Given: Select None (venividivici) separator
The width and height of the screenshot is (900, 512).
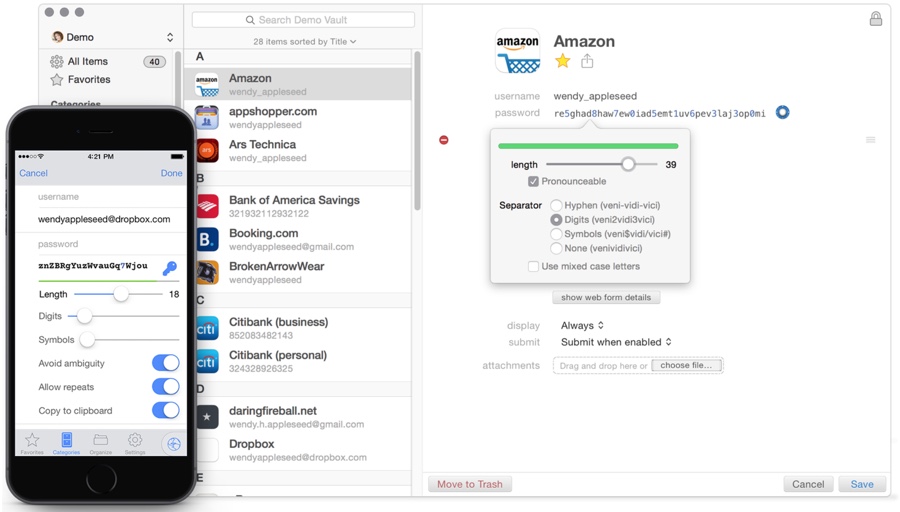Looking at the screenshot, I should tap(556, 248).
